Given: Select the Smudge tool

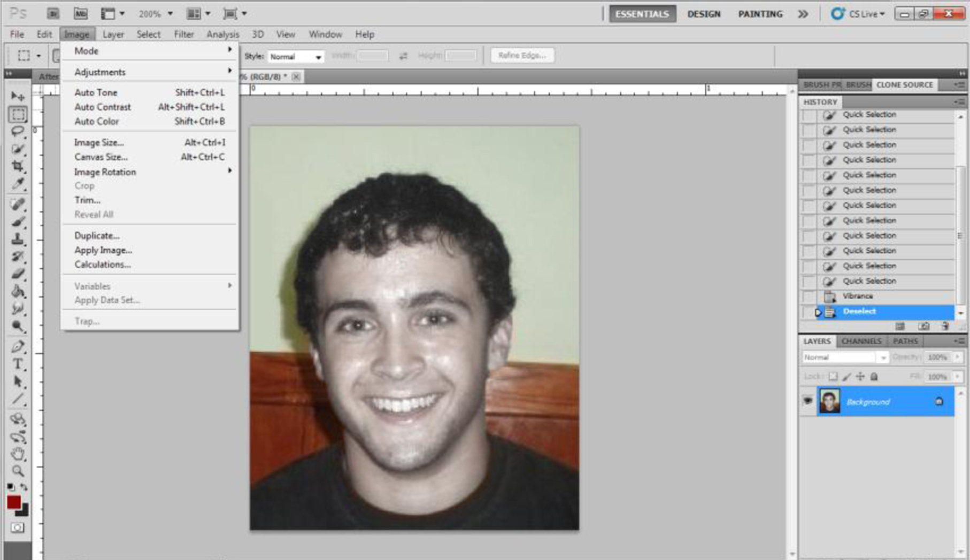Looking at the screenshot, I should pyautogui.click(x=18, y=309).
